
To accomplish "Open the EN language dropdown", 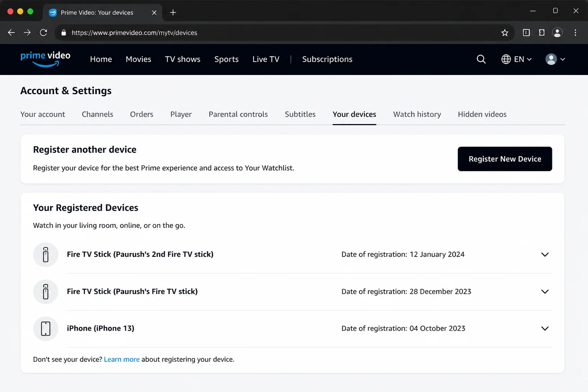I will 523,59.
